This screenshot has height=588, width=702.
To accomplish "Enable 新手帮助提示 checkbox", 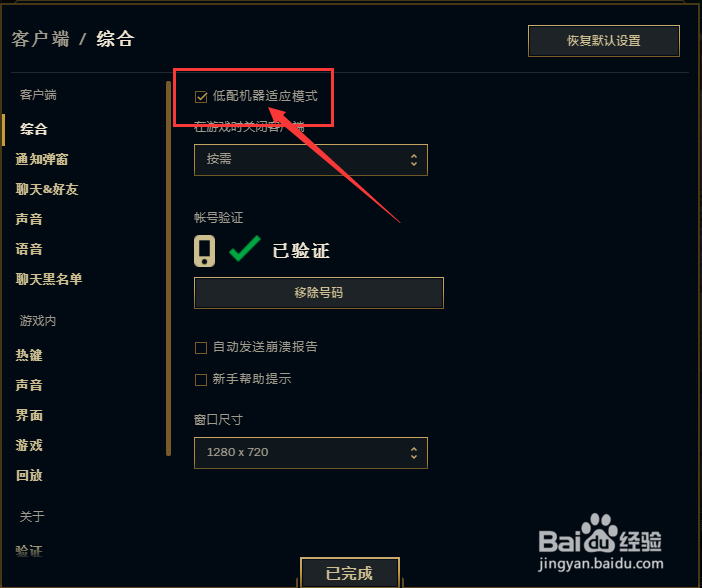I will [201, 380].
